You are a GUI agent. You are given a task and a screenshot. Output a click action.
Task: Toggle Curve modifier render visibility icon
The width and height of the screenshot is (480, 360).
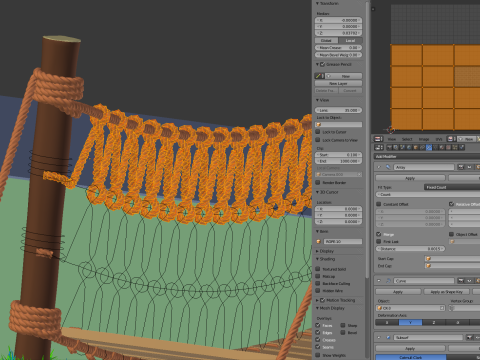pyautogui.click(x=461, y=281)
